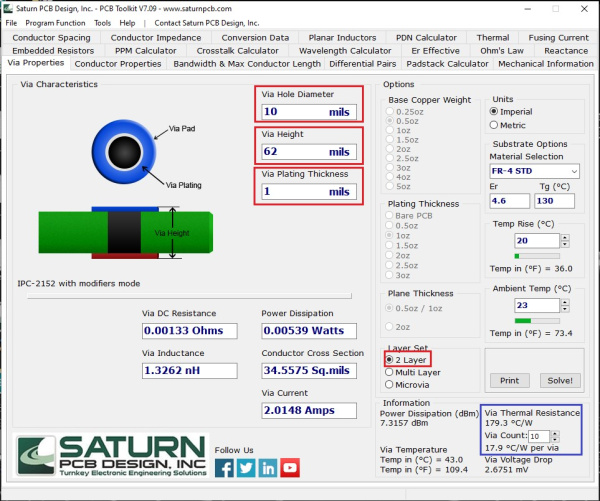
Task: Open the Help menu
Action: coord(127,23)
